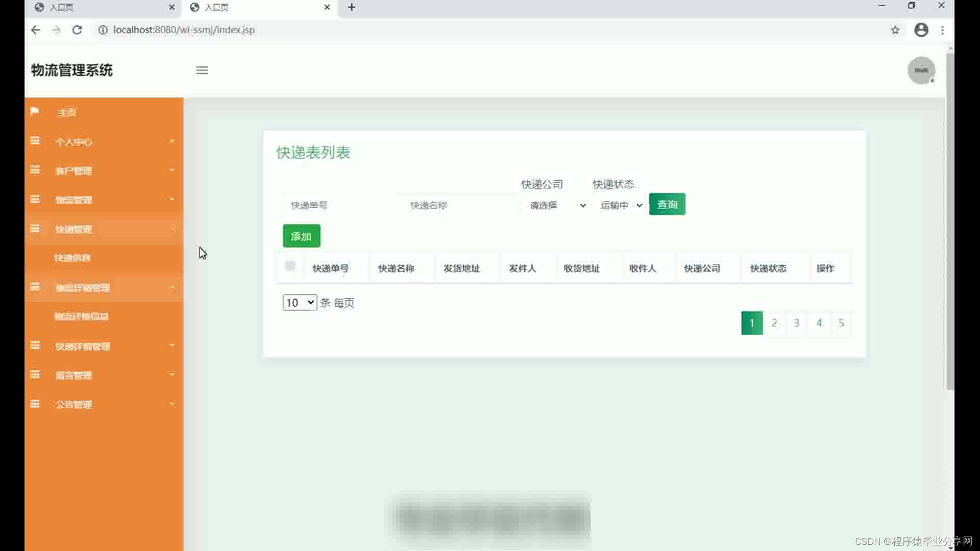
Task: Click the grid icon next to 留言管理
Action: (35, 374)
